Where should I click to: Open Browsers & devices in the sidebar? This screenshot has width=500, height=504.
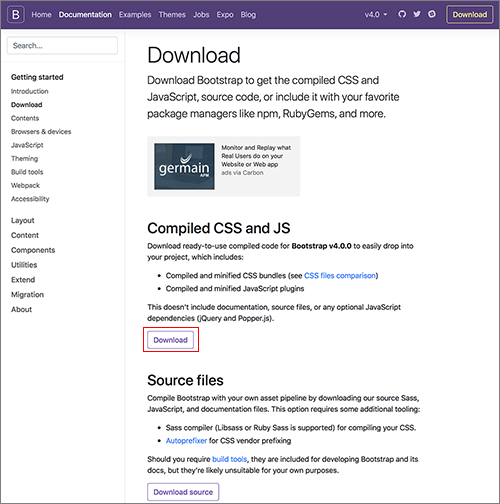[x=41, y=132]
